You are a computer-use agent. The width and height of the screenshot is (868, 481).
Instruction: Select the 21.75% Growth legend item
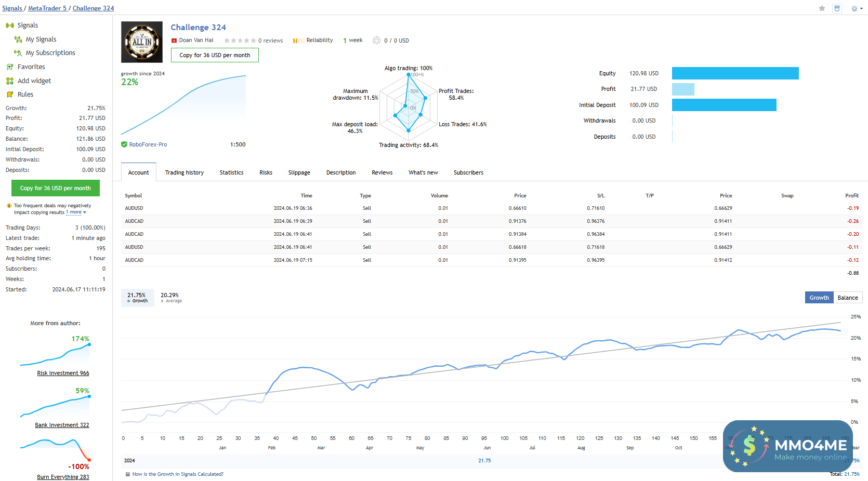click(138, 298)
